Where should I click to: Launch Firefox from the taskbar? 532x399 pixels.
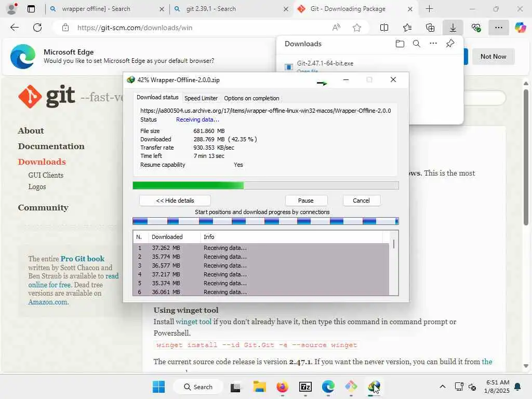pyautogui.click(x=282, y=387)
